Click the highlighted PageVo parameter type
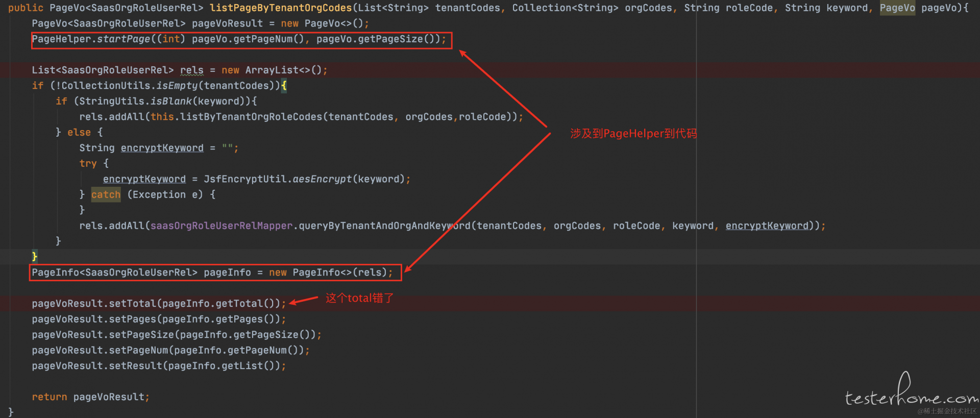Screen dimensions: 980x418 (897, 8)
